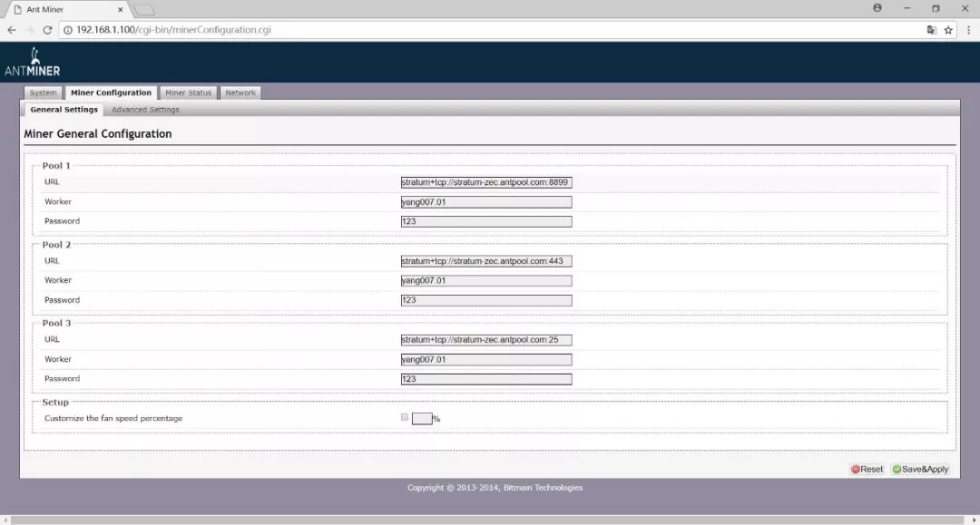The width and height of the screenshot is (980, 525).
Task: Focus Pool 3 Worker field
Action: (486, 360)
